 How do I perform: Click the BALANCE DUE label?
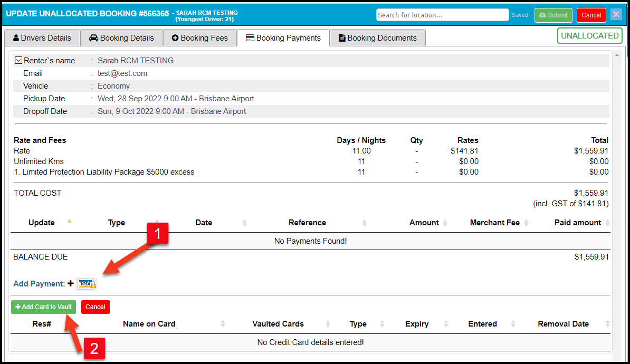(x=41, y=257)
